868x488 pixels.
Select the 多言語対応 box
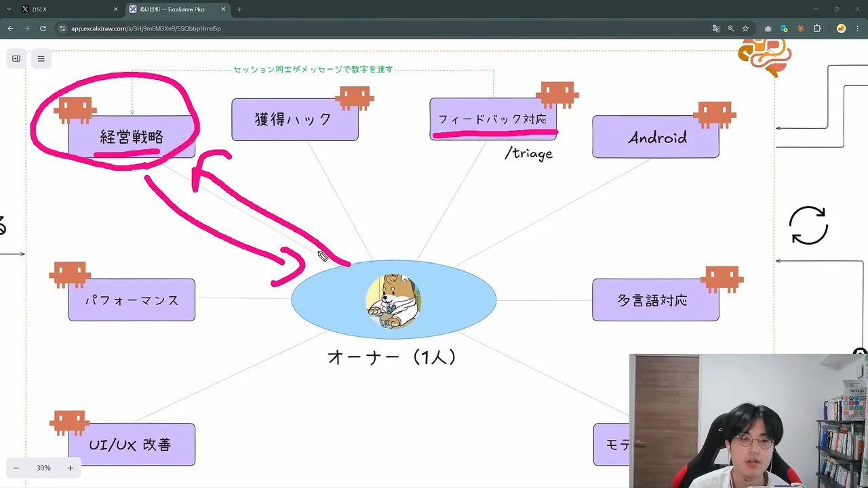point(656,300)
